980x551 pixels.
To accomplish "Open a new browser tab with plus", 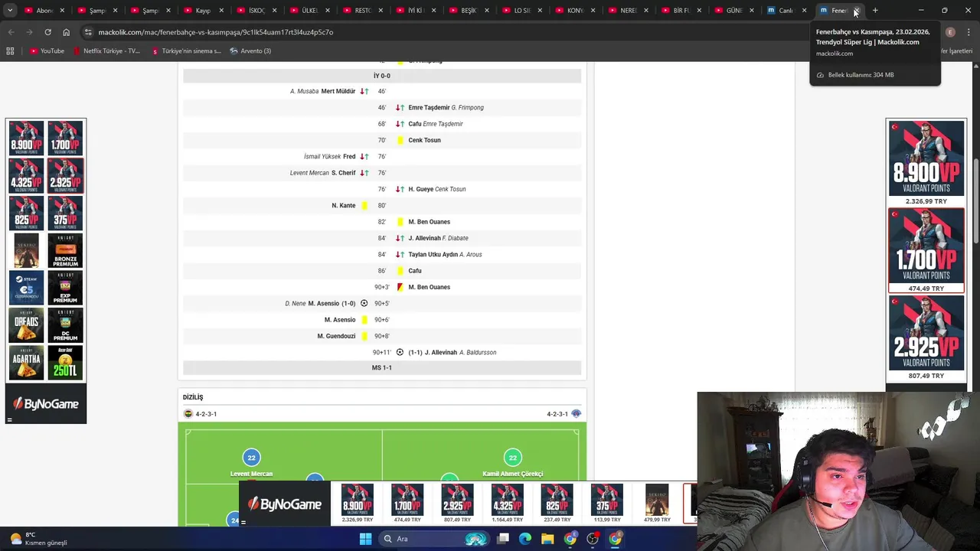I will (x=875, y=11).
